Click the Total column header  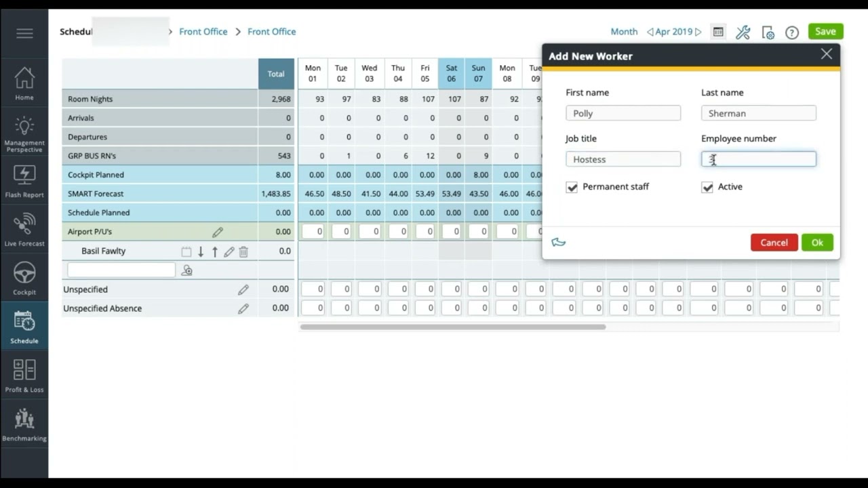click(x=276, y=74)
